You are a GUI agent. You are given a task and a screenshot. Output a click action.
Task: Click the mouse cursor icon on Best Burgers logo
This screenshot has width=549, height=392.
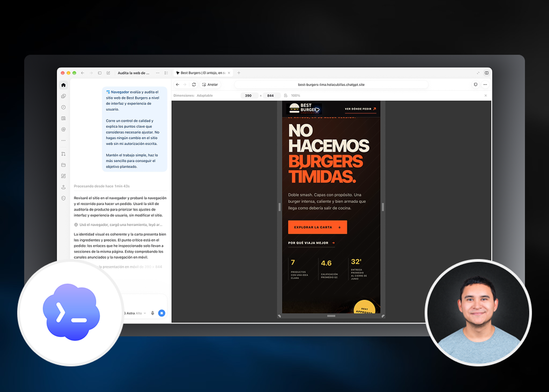point(317,110)
